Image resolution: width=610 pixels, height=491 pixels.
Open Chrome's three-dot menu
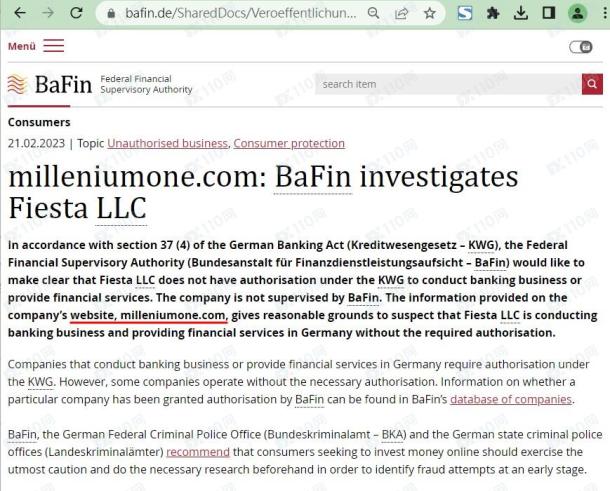click(x=604, y=14)
